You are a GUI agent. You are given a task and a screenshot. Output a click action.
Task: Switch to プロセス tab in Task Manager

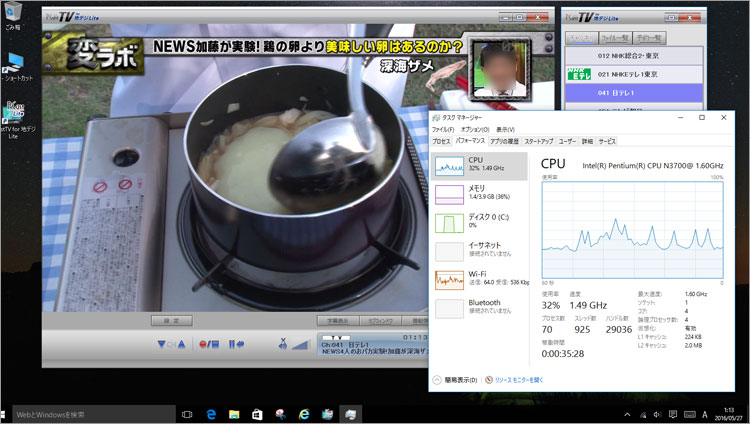click(441, 141)
